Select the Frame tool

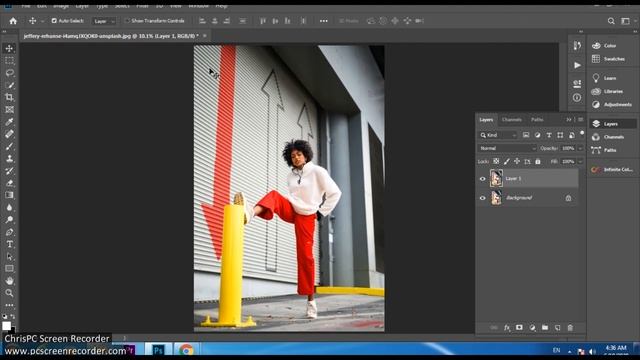(x=9, y=109)
